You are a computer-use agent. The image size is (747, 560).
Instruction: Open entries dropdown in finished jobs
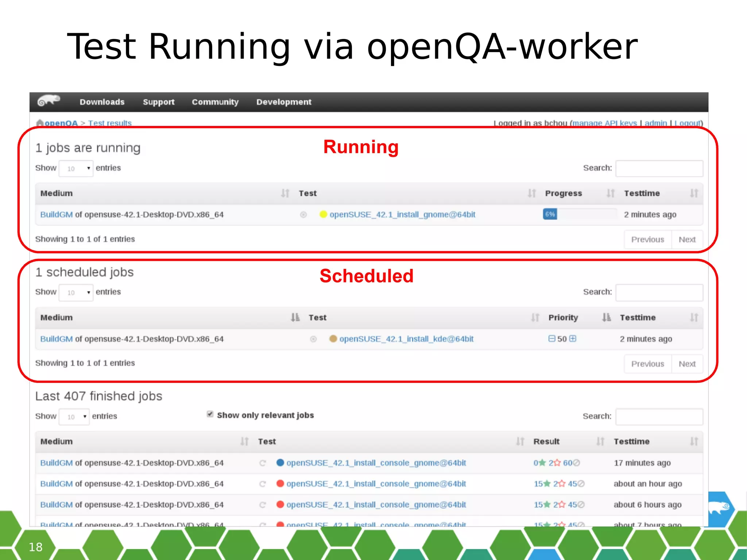[x=74, y=417]
